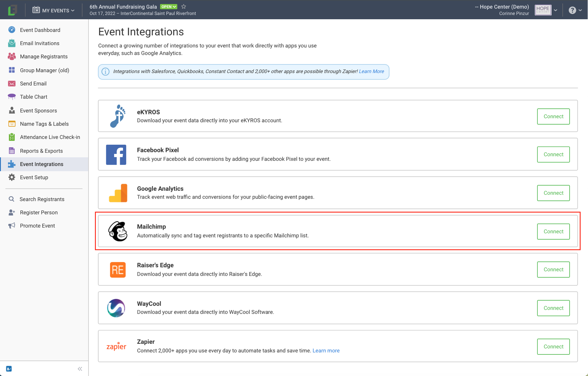Click the Mailchimp monkey logo icon

pos(117,231)
